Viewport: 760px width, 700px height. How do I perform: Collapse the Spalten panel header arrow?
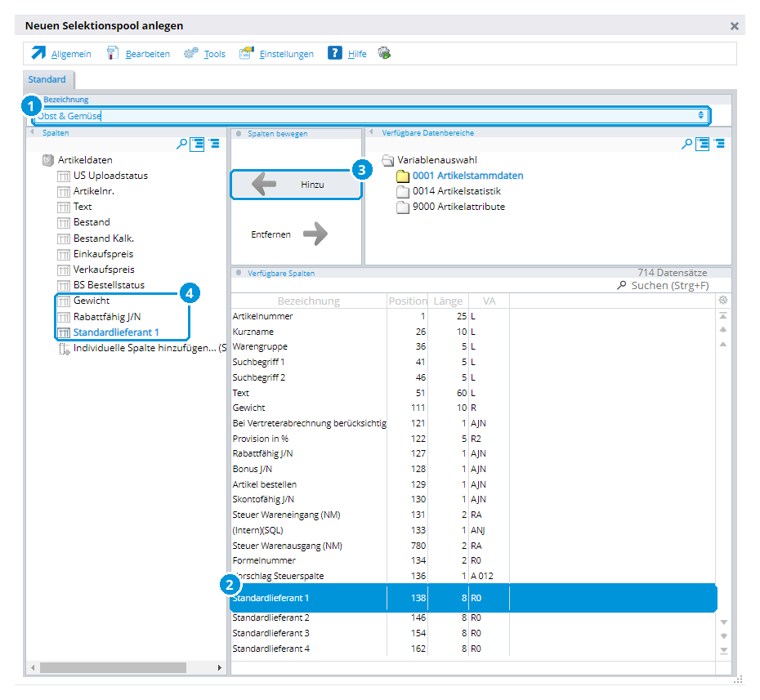click(33, 132)
